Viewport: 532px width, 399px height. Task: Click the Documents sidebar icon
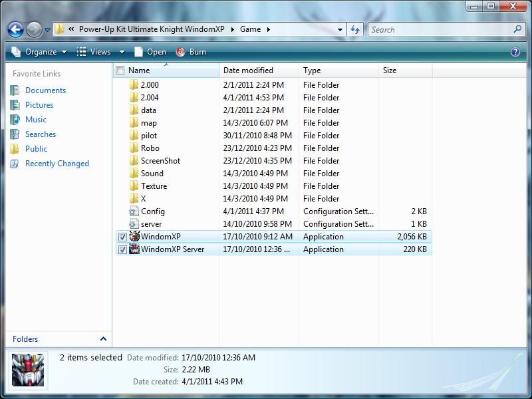pos(15,90)
